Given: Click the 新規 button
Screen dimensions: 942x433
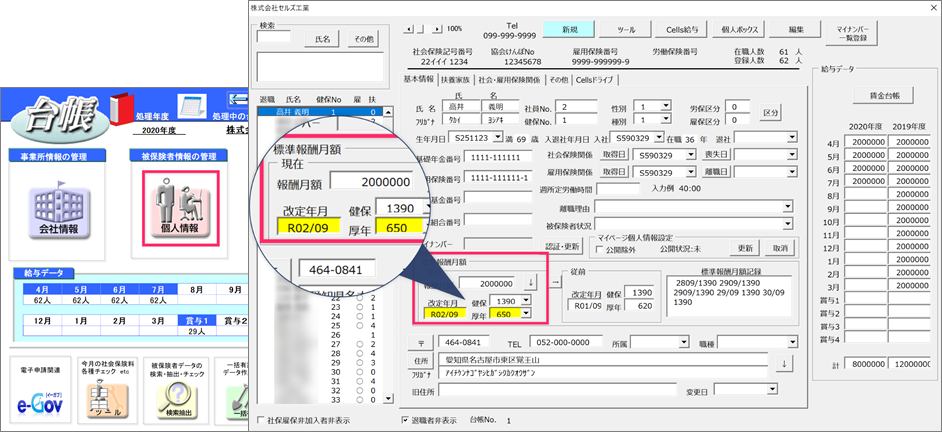Looking at the screenshot, I should coord(568,29).
